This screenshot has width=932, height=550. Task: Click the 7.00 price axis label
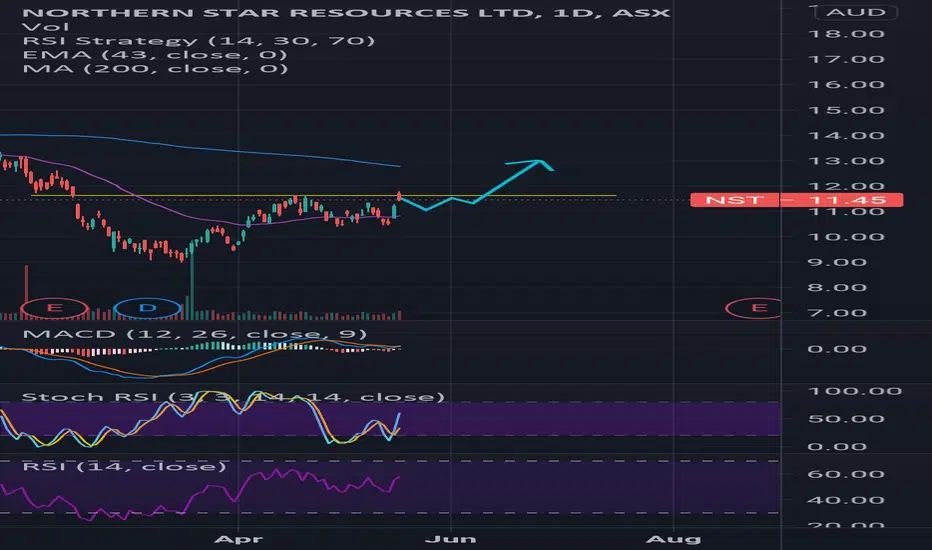837,313
